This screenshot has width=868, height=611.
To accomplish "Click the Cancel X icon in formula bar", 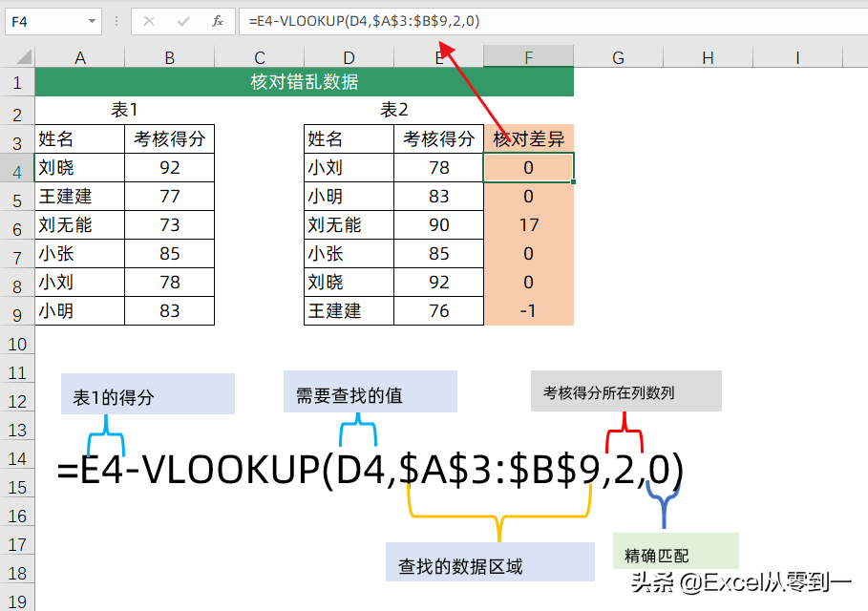I will (x=149, y=20).
